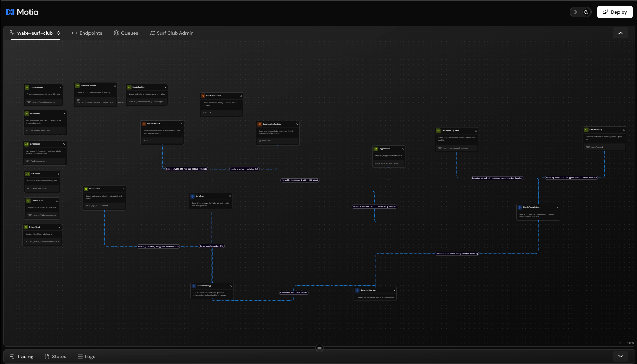Follow the React Flow attribution link
Screen dimensions: 637x364
click(625, 343)
